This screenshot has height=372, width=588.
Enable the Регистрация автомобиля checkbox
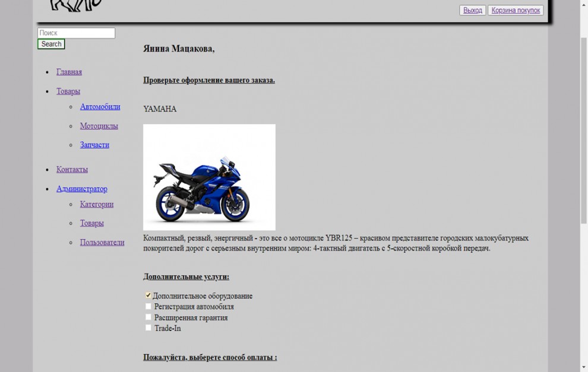(148, 306)
